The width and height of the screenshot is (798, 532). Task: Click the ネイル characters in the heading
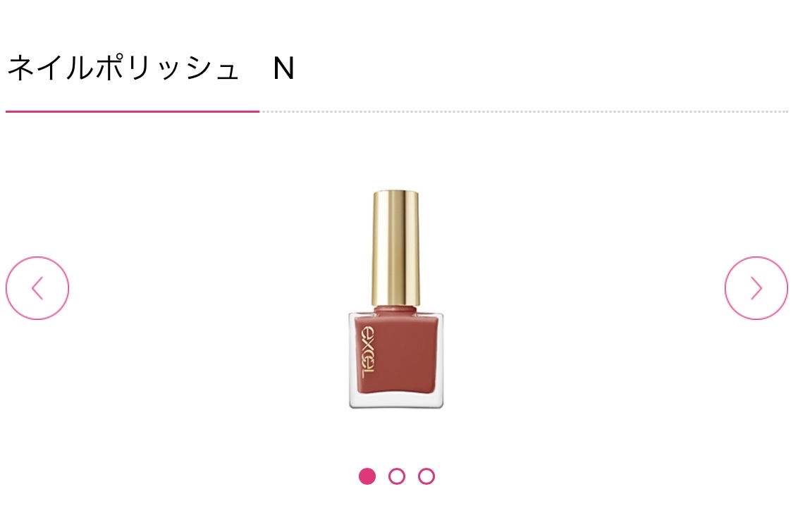click(50, 68)
